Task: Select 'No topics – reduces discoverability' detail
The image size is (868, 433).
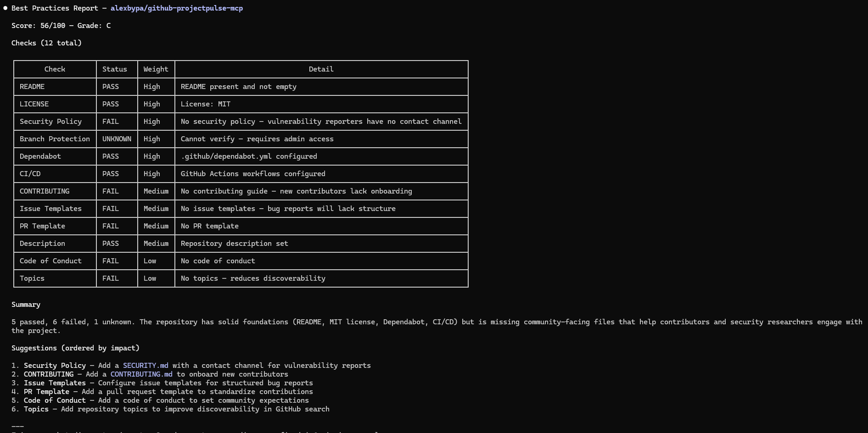Action: (253, 278)
